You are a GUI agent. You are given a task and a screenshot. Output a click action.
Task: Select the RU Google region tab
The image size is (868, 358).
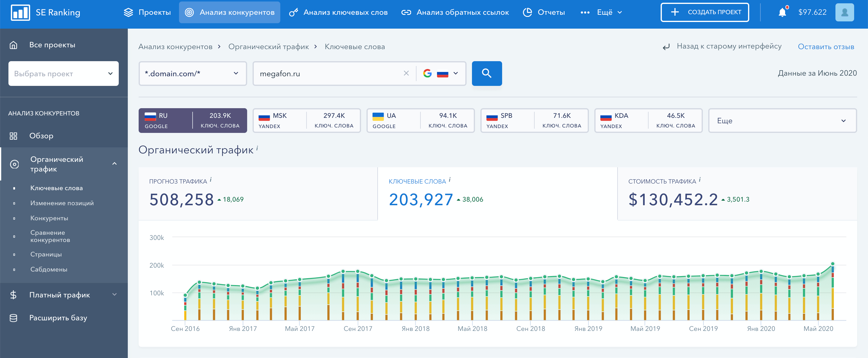coord(192,120)
